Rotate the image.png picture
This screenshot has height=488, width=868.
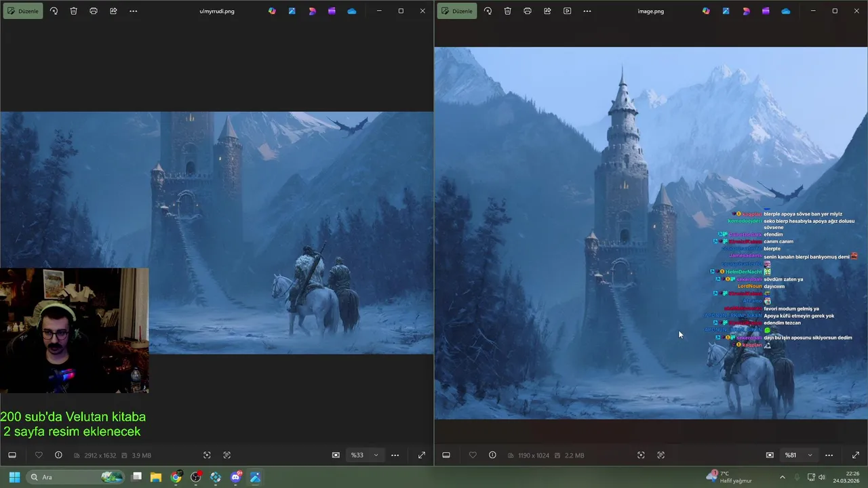pyautogui.click(x=488, y=11)
